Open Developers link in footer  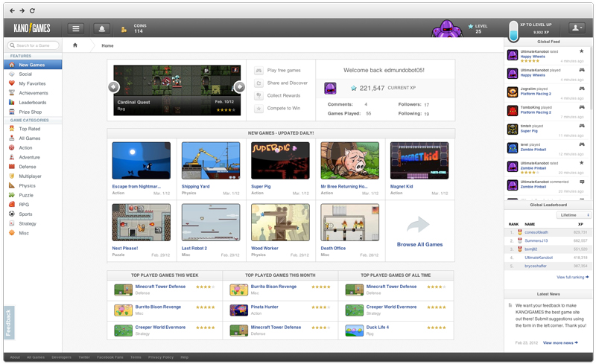pyautogui.click(x=61, y=357)
